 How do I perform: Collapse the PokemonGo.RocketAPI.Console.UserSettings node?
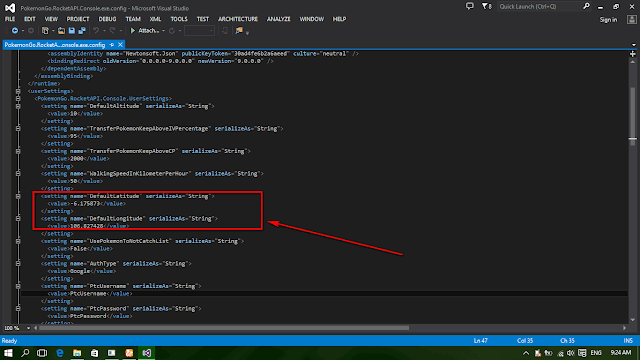point(18,98)
